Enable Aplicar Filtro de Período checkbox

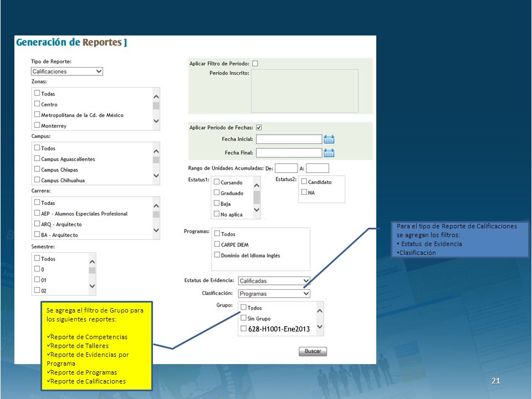(255, 63)
